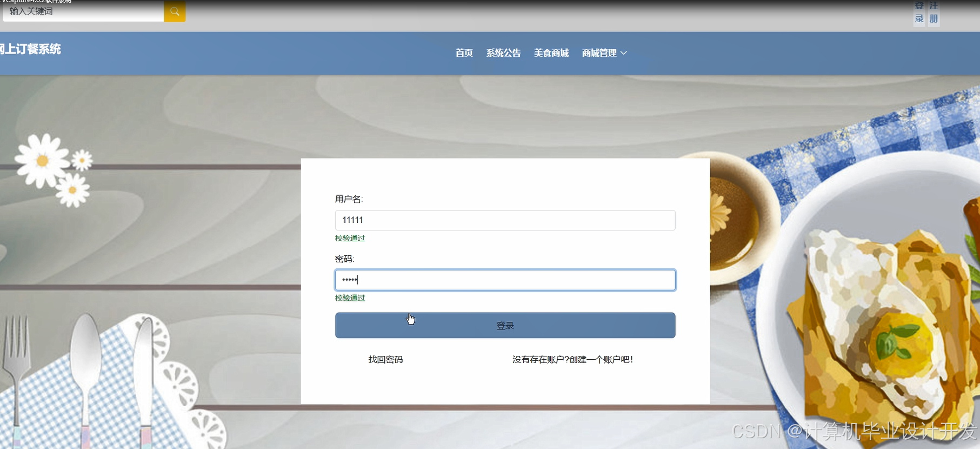Image resolution: width=980 pixels, height=449 pixels.
Task: Click the 用户名: label
Action: (x=349, y=199)
